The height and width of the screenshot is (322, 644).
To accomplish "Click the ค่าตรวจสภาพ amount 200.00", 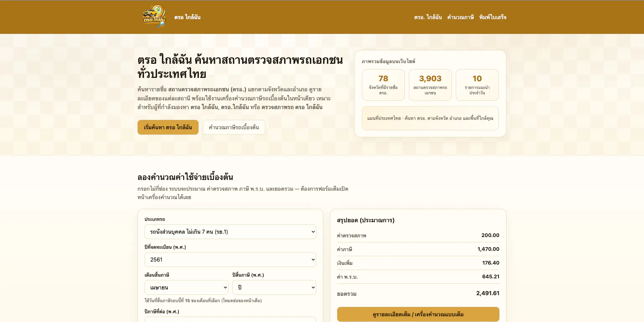I will pyautogui.click(x=490, y=235).
